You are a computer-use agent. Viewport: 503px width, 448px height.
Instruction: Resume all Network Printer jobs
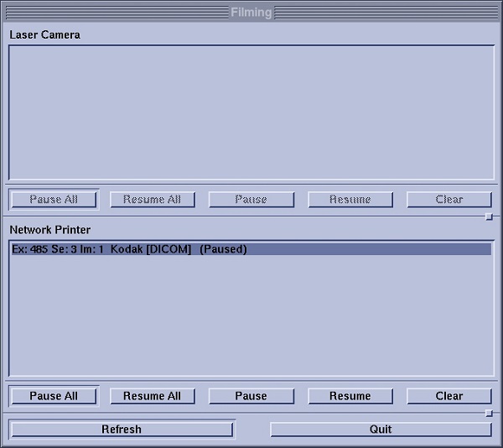click(152, 396)
